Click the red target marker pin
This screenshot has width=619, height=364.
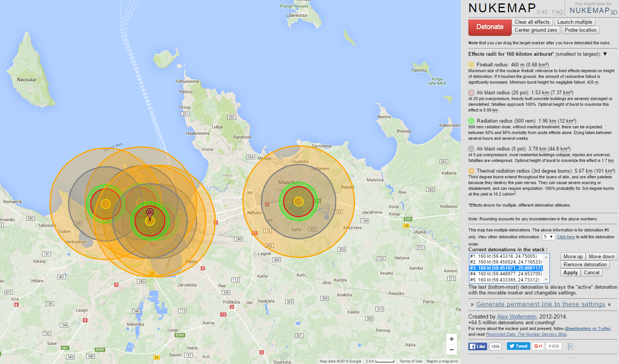[x=150, y=215]
